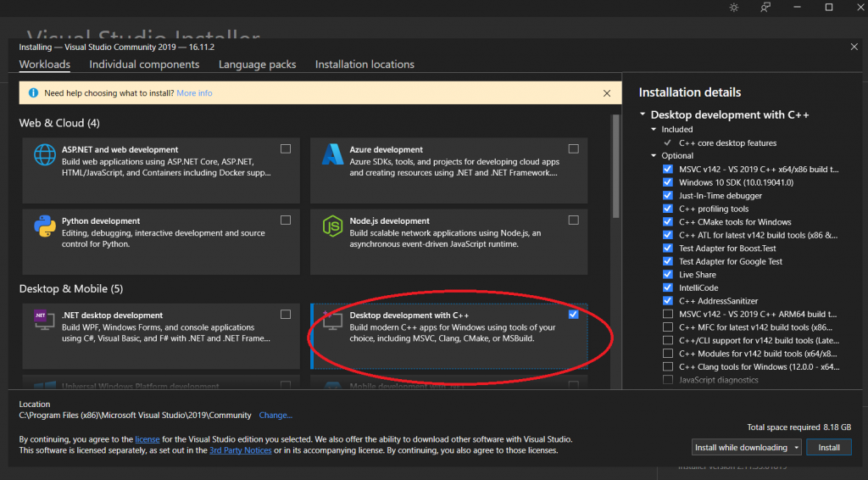The image size is (868, 480).
Task: Click the installation location path text
Action: coord(135,416)
